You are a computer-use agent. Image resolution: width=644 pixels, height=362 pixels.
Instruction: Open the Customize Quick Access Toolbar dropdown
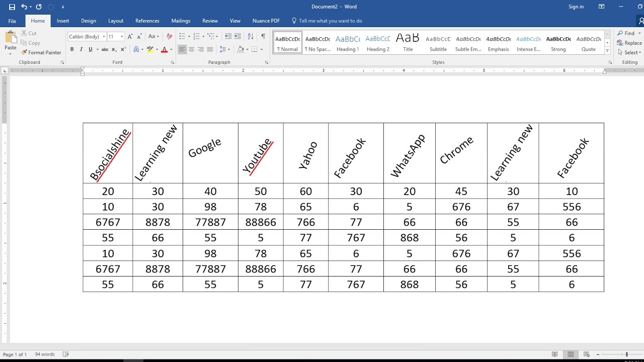63,7
